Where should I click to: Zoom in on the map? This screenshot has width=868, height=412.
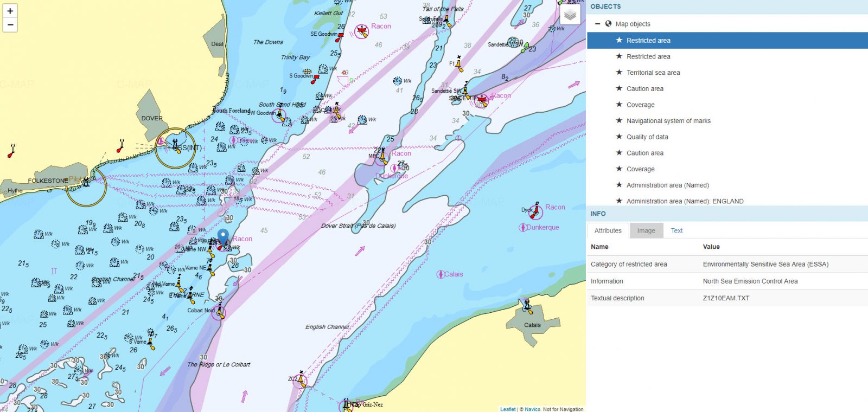10,11
